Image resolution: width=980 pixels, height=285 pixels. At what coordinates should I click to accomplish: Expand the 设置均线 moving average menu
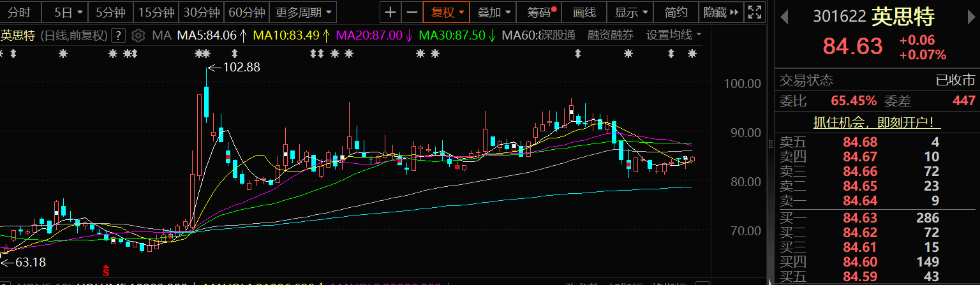click(673, 35)
